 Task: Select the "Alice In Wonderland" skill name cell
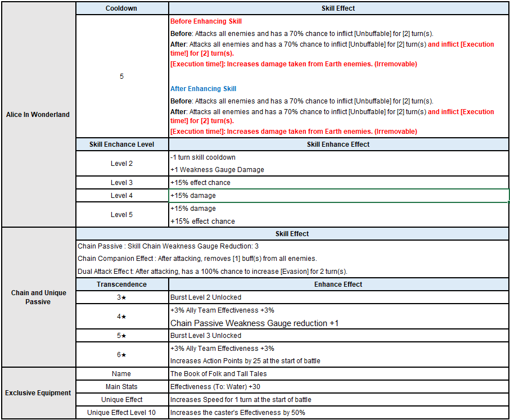pos(38,115)
